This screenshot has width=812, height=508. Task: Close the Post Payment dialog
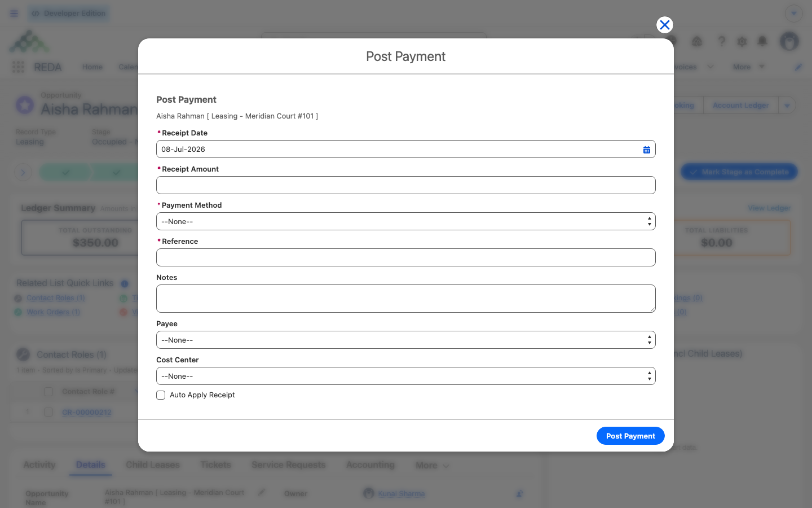coord(665,25)
